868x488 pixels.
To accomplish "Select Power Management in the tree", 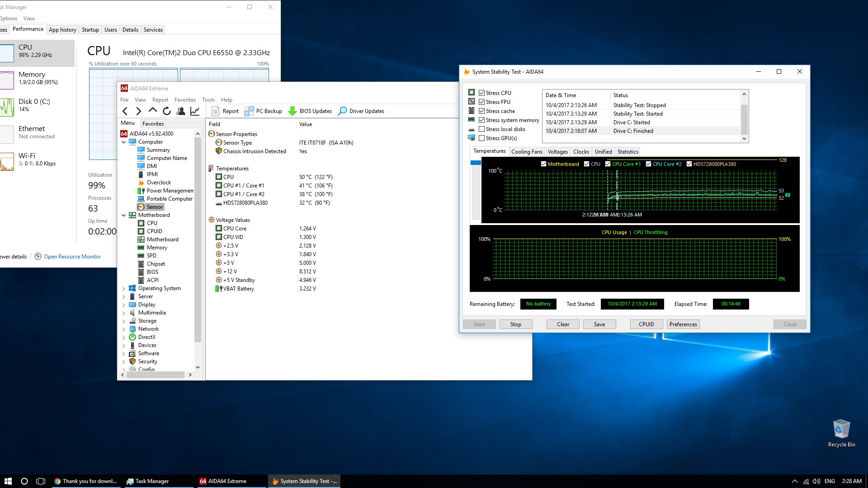I will pyautogui.click(x=165, y=191).
